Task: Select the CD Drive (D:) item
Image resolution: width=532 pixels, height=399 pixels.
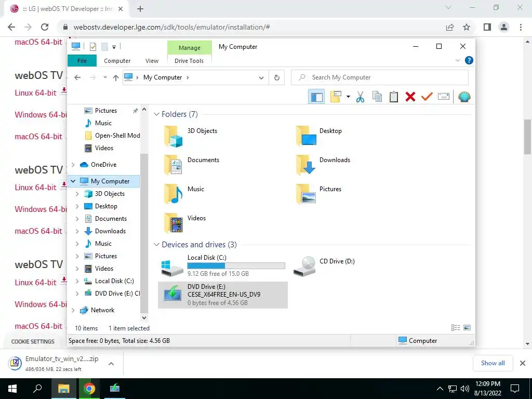Action: click(325, 265)
